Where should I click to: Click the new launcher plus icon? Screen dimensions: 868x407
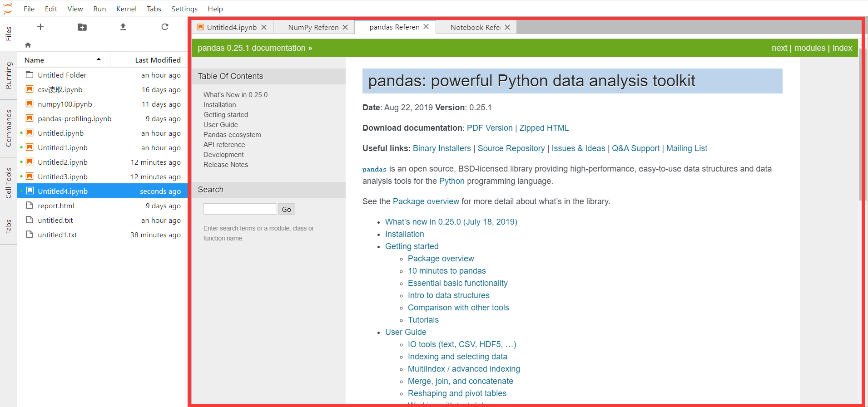pyautogui.click(x=40, y=27)
